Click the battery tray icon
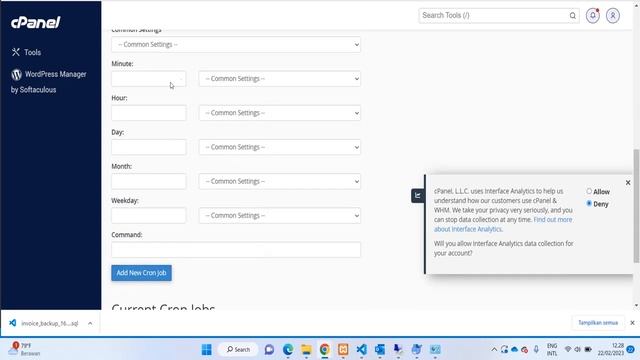This screenshot has height=360, width=640. (588, 349)
